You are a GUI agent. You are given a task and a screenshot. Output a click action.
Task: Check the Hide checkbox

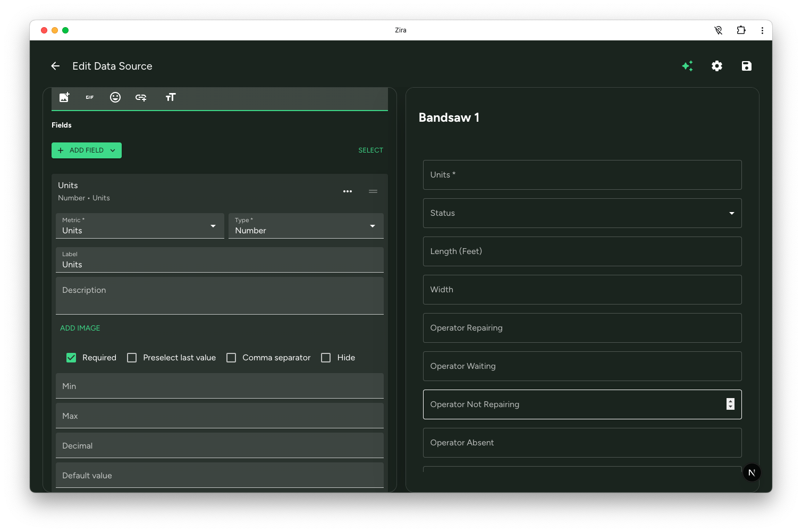326,358
